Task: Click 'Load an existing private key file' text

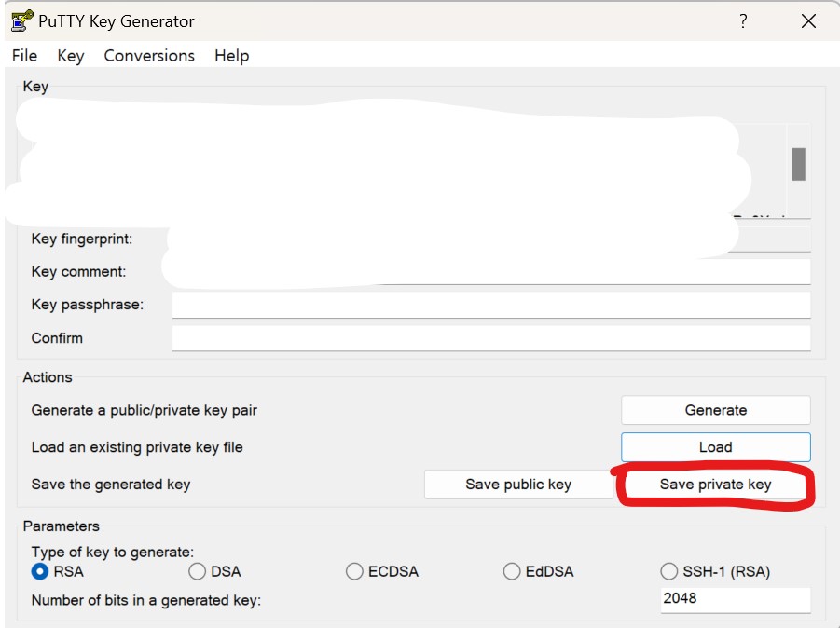Action: (137, 447)
